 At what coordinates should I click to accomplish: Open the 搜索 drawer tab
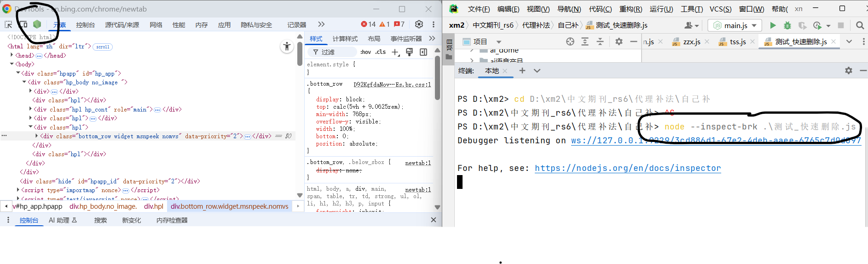click(100, 220)
